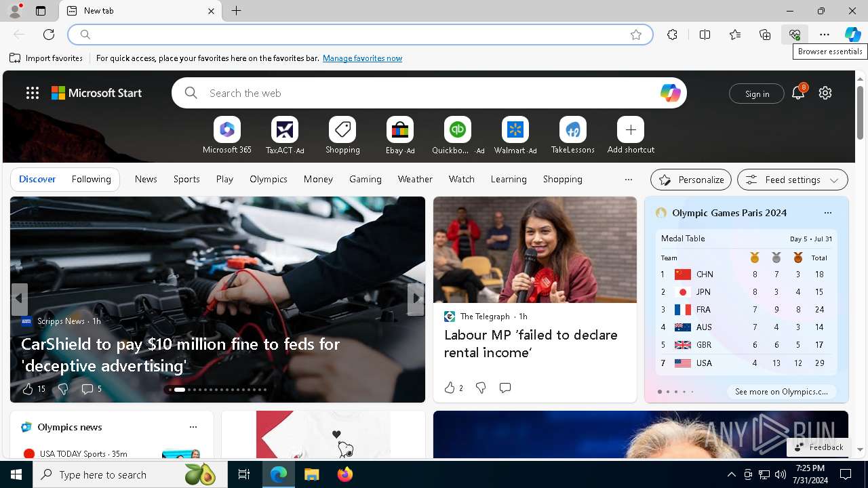
Task: Open Microsoft 365 shortcut
Action: click(227, 136)
